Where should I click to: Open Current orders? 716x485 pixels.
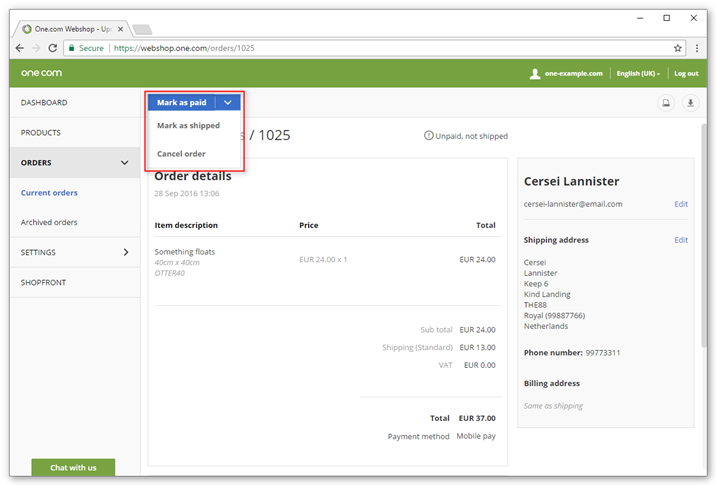pos(49,193)
